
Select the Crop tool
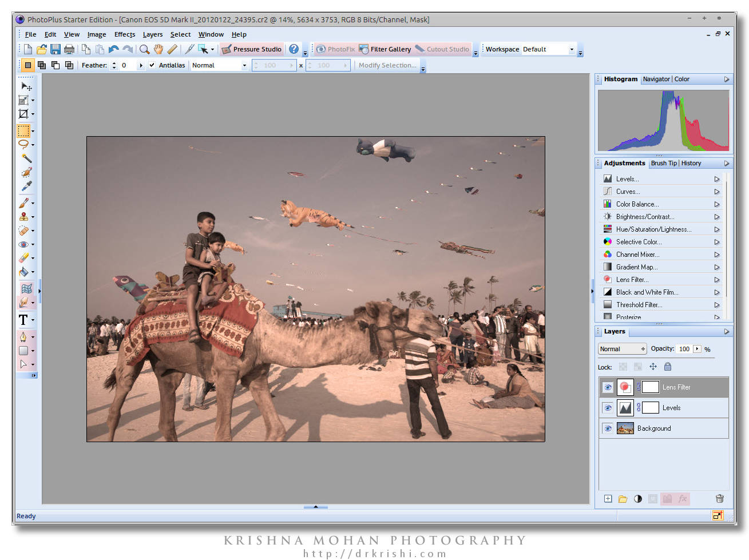tap(23, 114)
